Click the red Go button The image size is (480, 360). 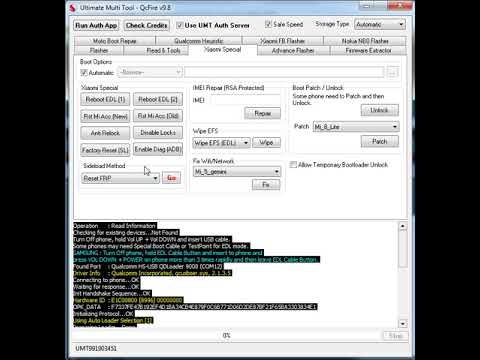coord(171,178)
